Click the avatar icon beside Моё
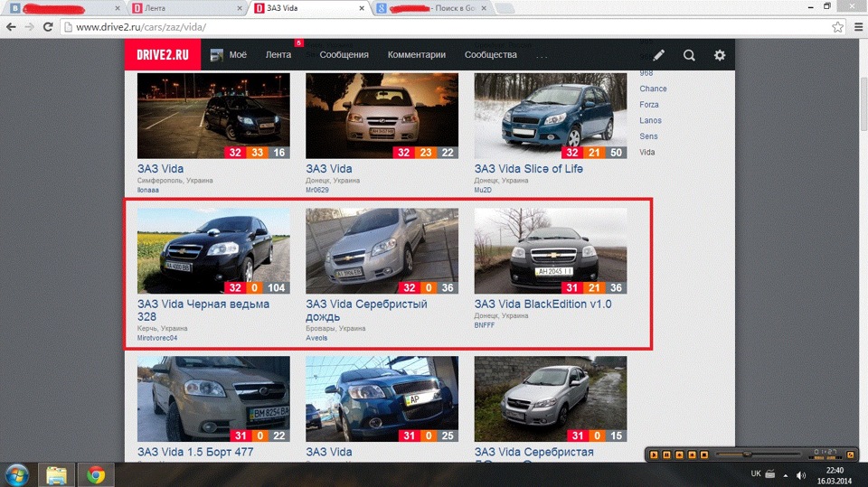Image resolution: width=868 pixels, height=487 pixels. point(216,55)
